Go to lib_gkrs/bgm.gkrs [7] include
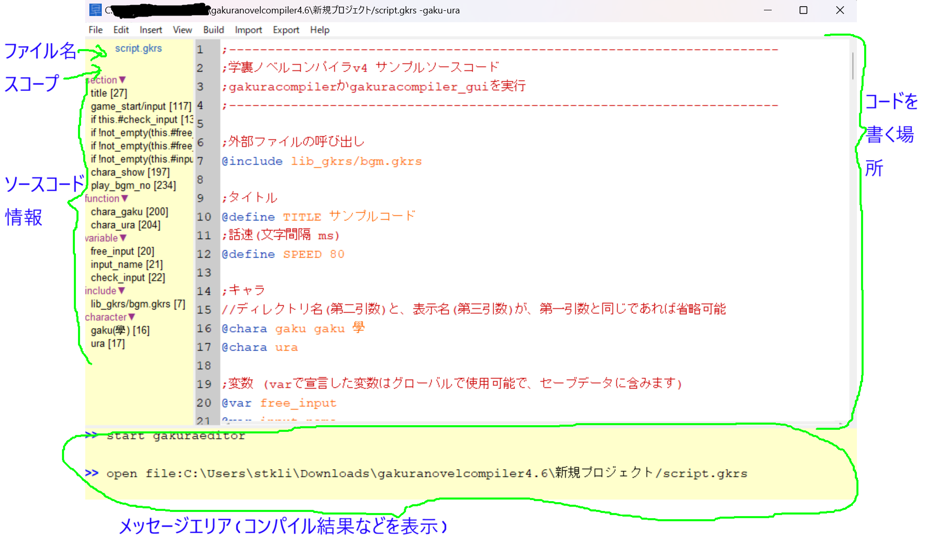The width and height of the screenshot is (938, 560). pos(138,304)
